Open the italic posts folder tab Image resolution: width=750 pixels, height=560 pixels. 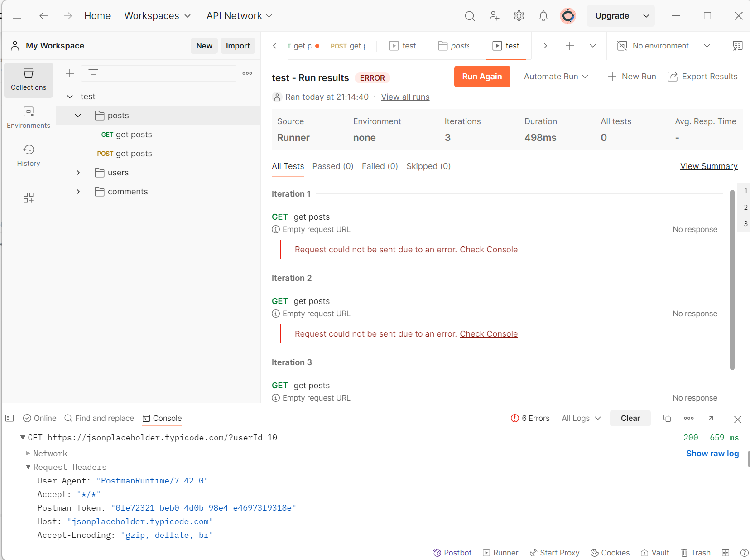click(454, 46)
